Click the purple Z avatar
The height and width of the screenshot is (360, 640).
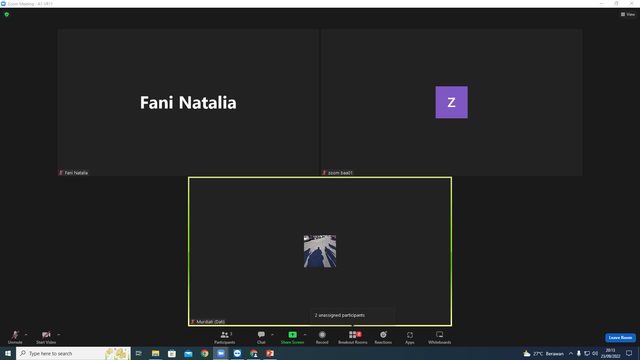(451, 102)
